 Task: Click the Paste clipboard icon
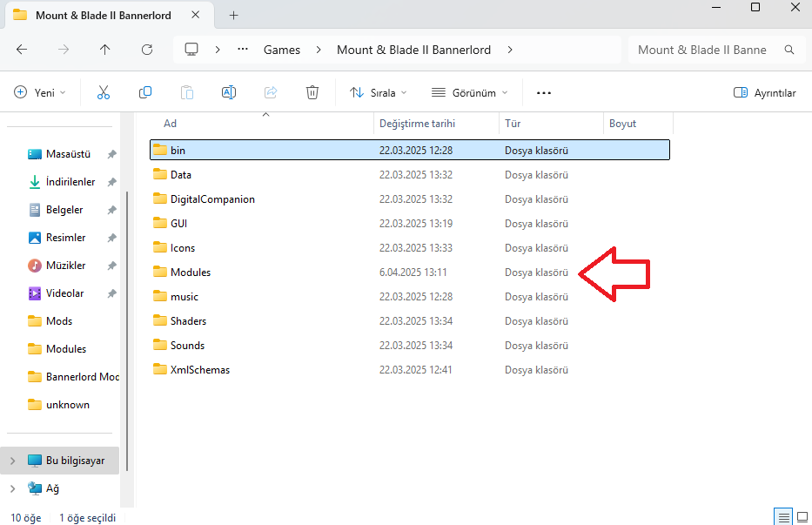point(187,93)
